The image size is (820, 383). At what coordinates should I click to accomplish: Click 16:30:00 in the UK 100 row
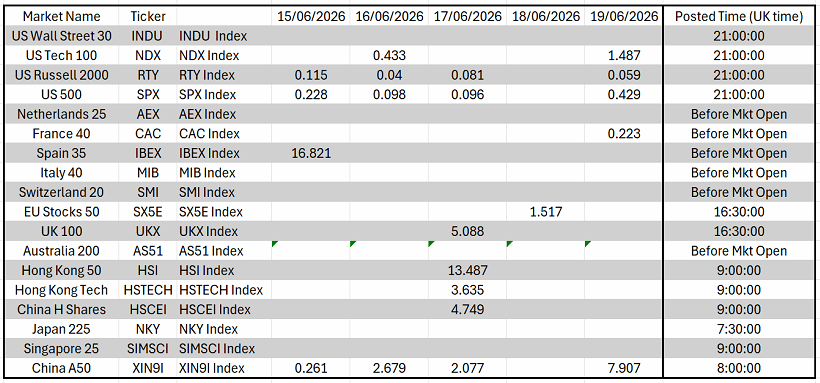739,231
